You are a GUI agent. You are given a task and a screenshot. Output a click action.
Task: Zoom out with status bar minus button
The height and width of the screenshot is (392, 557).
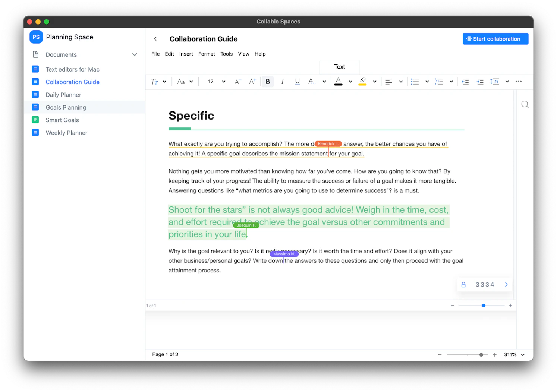440,355
